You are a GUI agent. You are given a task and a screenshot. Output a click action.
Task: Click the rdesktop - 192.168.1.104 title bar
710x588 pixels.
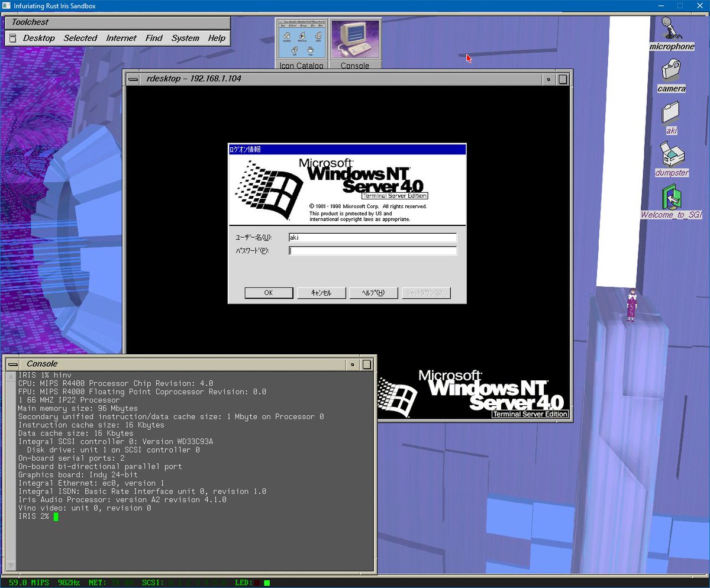[340, 79]
